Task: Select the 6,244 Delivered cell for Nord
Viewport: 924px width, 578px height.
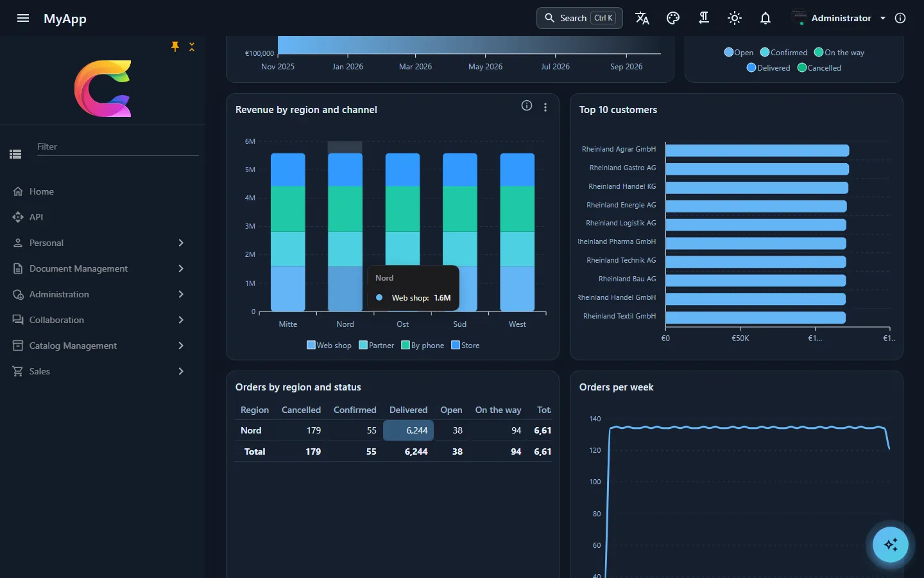Action: pos(408,430)
